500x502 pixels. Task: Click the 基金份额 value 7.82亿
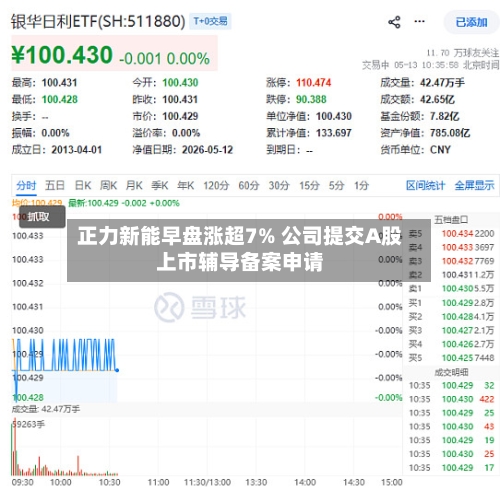[444, 116]
